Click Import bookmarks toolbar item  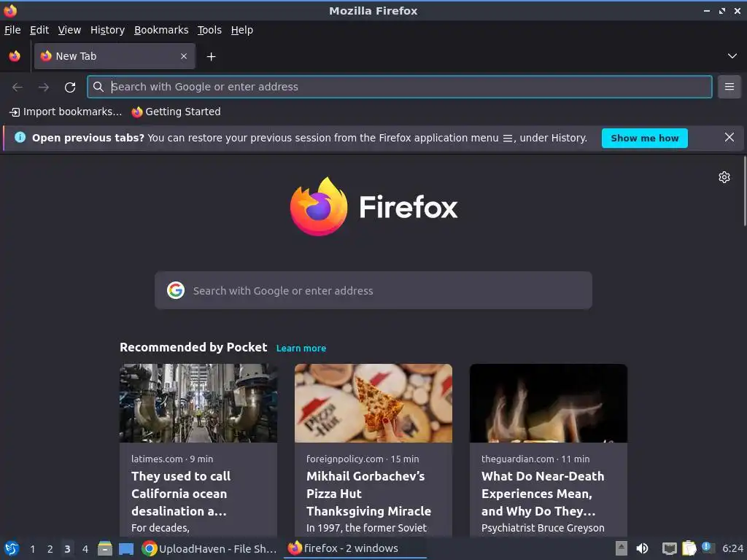(66, 112)
